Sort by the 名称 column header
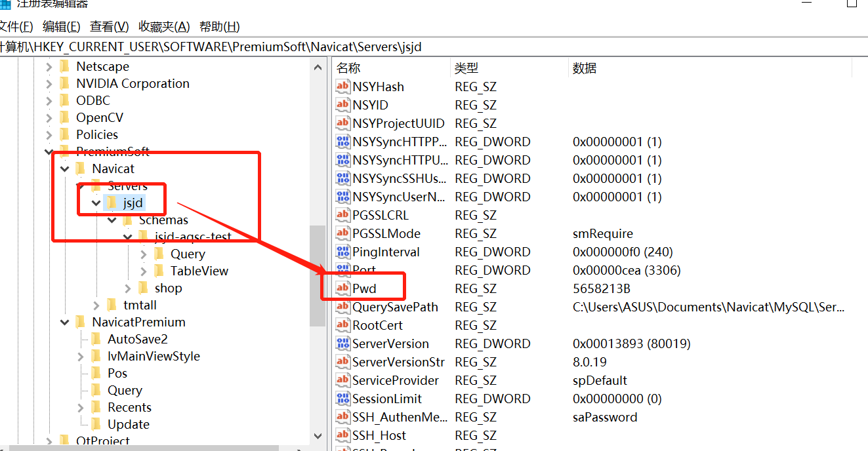Screen dimensions: 868x451 pyautogui.click(x=391, y=68)
